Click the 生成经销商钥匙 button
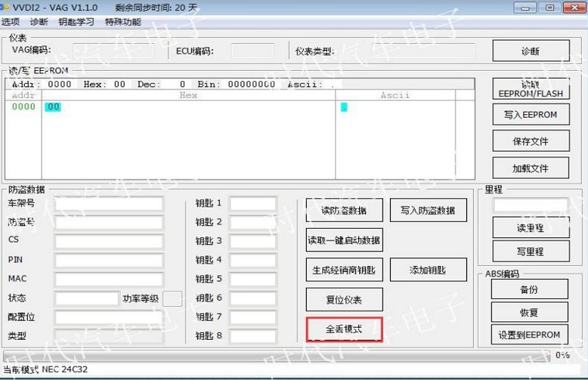The image size is (588, 380). click(x=344, y=271)
